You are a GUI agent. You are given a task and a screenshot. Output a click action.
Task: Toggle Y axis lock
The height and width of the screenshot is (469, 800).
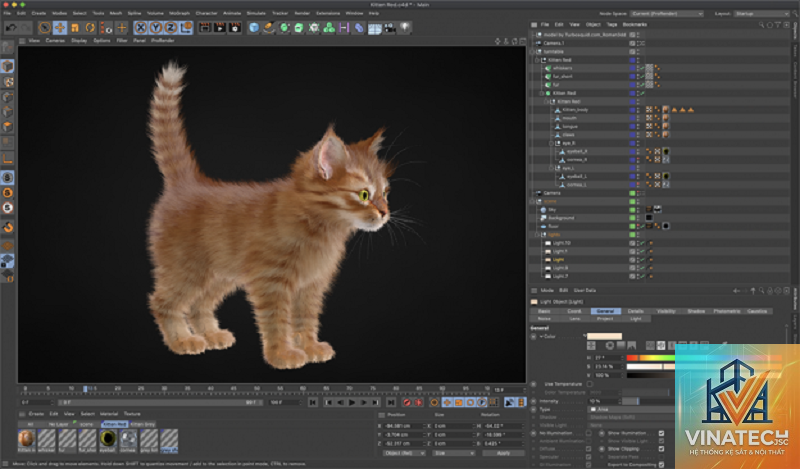tap(156, 28)
